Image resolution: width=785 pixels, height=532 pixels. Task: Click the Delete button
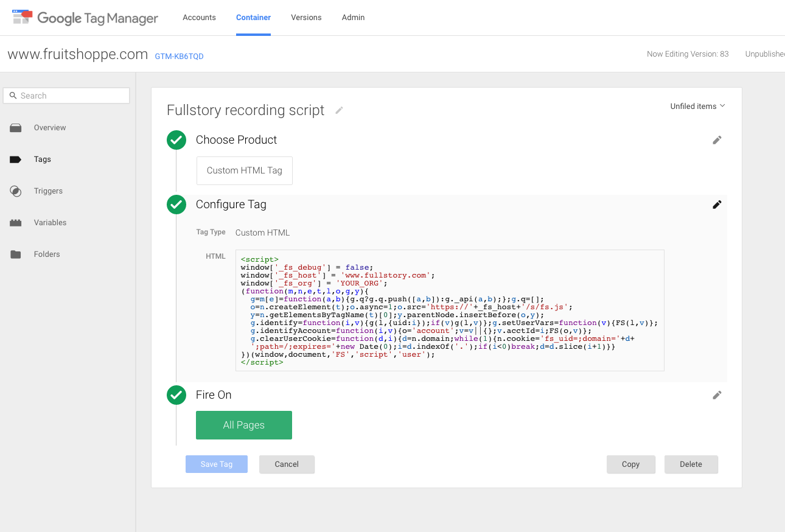point(691,464)
